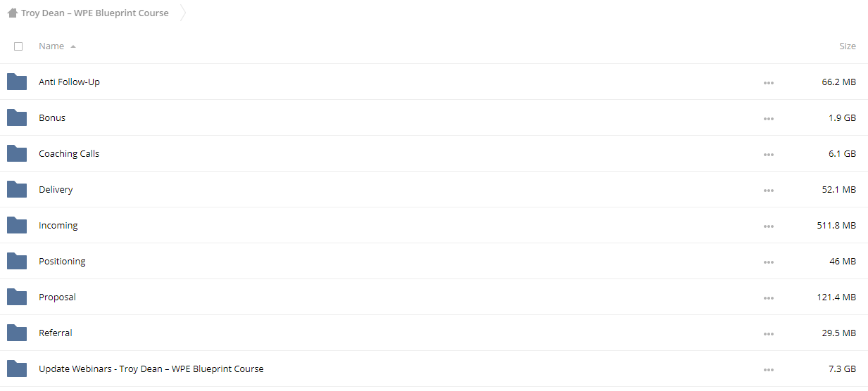Image resolution: width=868 pixels, height=391 pixels.
Task: Open Troy Dean – WPE Blueprint Course breadcrumb
Action: (95, 13)
